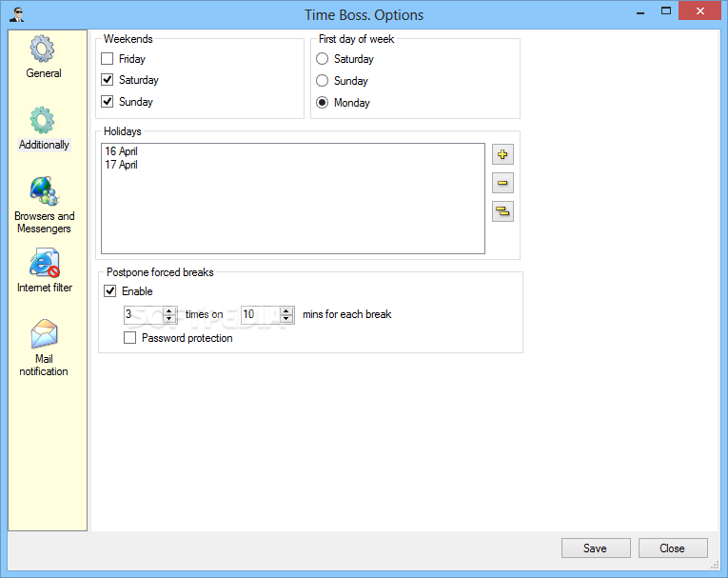
Task: Click the minutes field showing 10
Action: [x=262, y=314]
